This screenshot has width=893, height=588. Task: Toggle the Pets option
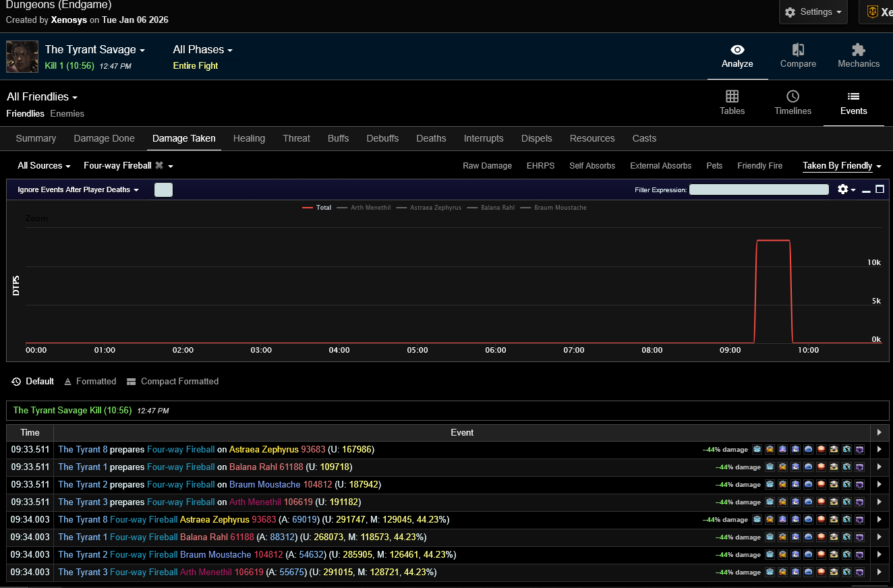click(714, 166)
